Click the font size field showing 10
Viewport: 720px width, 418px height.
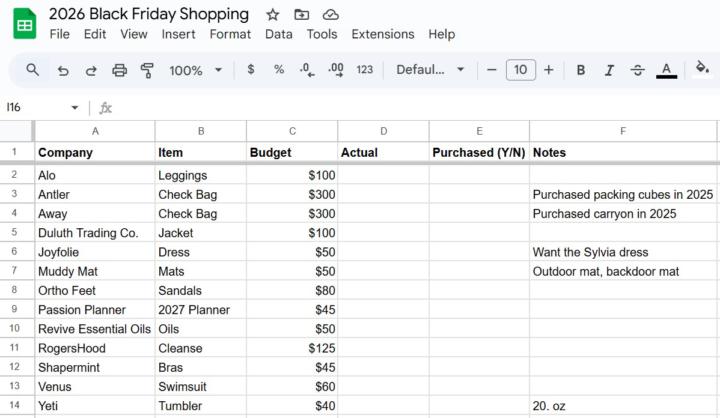tap(520, 70)
